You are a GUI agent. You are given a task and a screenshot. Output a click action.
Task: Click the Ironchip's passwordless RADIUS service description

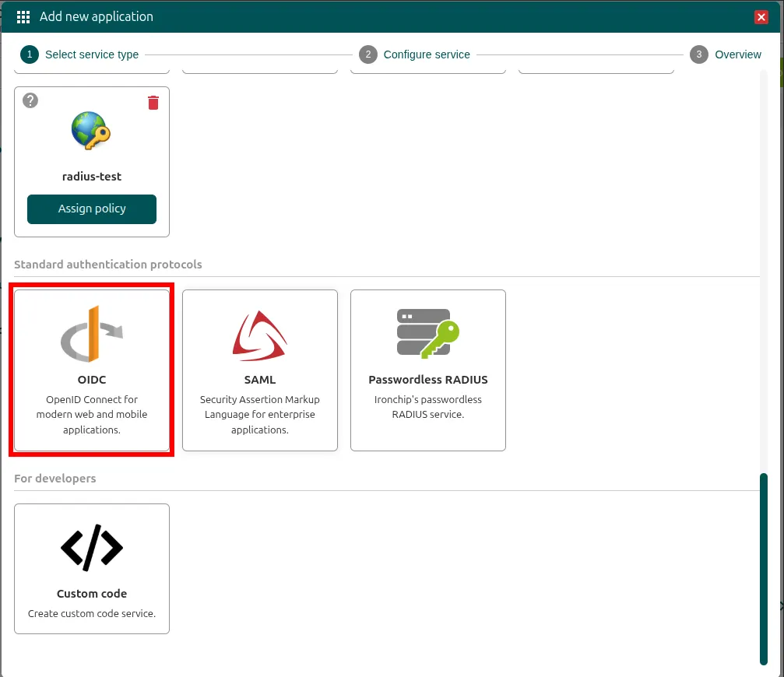[x=428, y=407]
